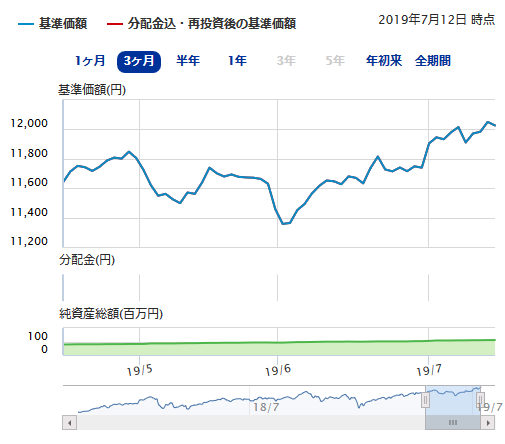This screenshot has height=444, width=505.
Task: Switch chart range to 1年
Action: (237, 61)
